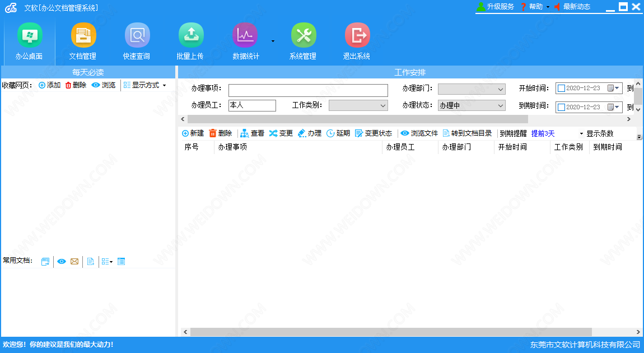Click the 新建 button in work toolbar

point(193,133)
